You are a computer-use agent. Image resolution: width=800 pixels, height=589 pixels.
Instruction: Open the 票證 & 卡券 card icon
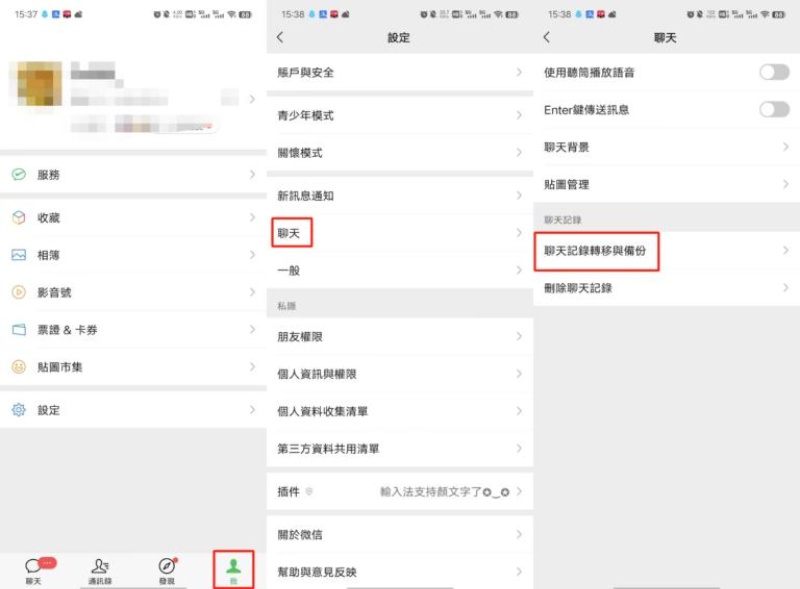[18, 330]
